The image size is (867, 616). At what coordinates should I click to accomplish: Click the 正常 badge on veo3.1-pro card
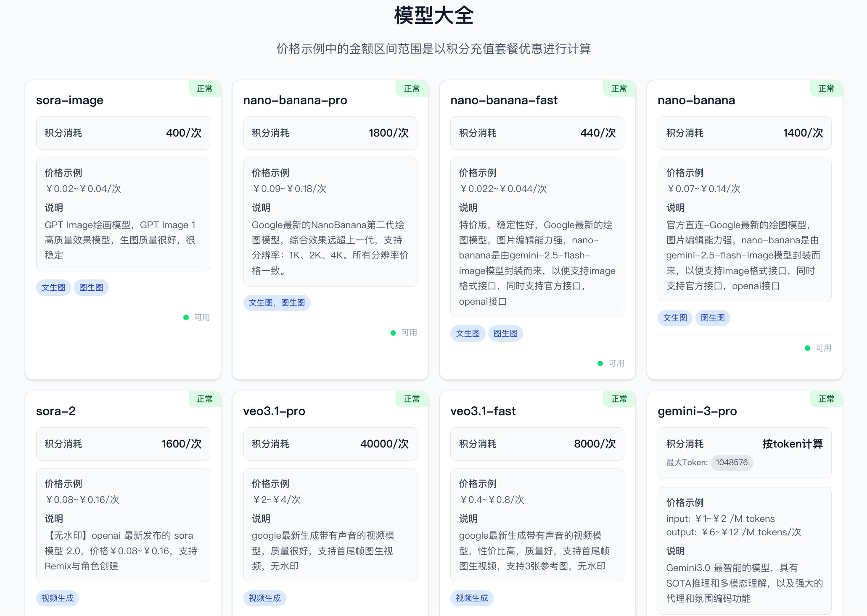point(412,399)
